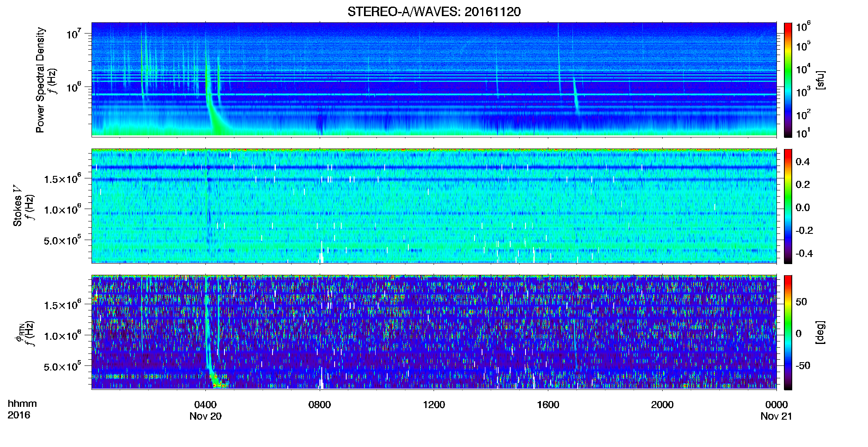Click the hhmm time format label
This screenshot has height=447, width=868.
(x=22, y=404)
